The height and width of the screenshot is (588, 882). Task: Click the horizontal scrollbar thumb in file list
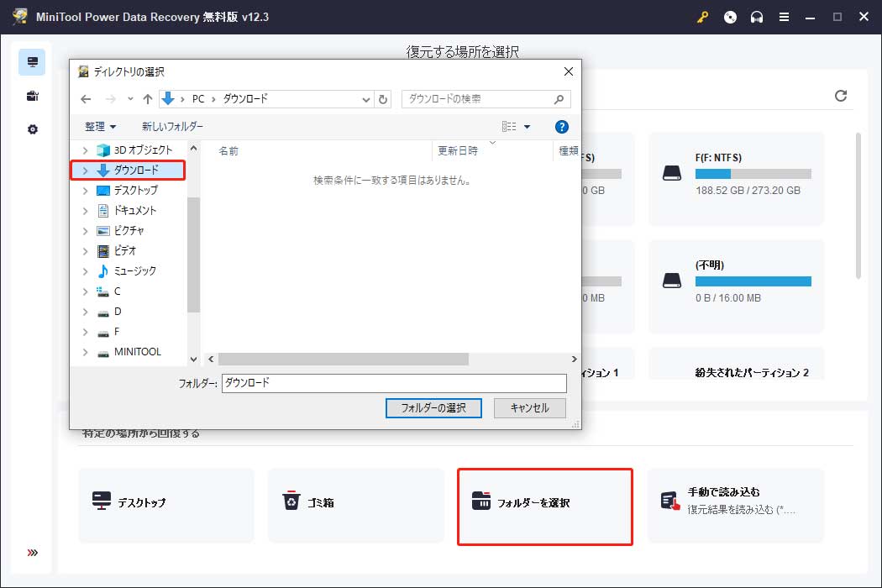[x=343, y=359]
